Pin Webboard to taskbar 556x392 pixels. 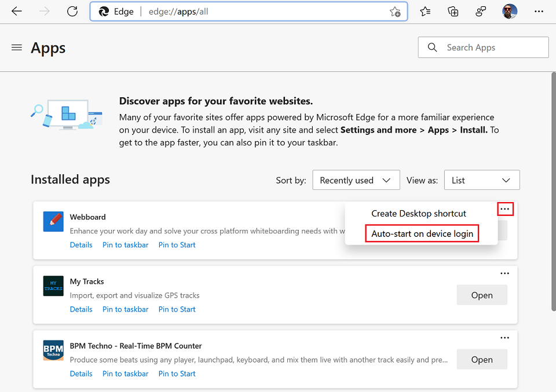(125, 244)
